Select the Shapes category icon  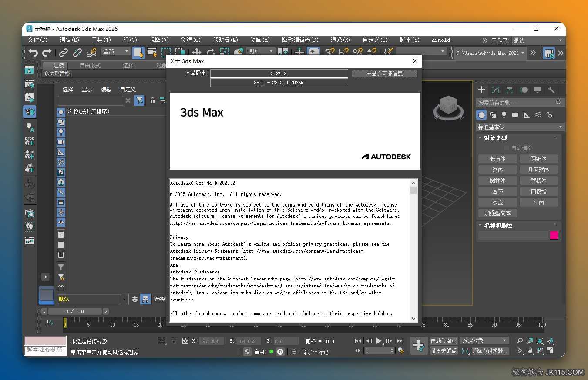493,115
